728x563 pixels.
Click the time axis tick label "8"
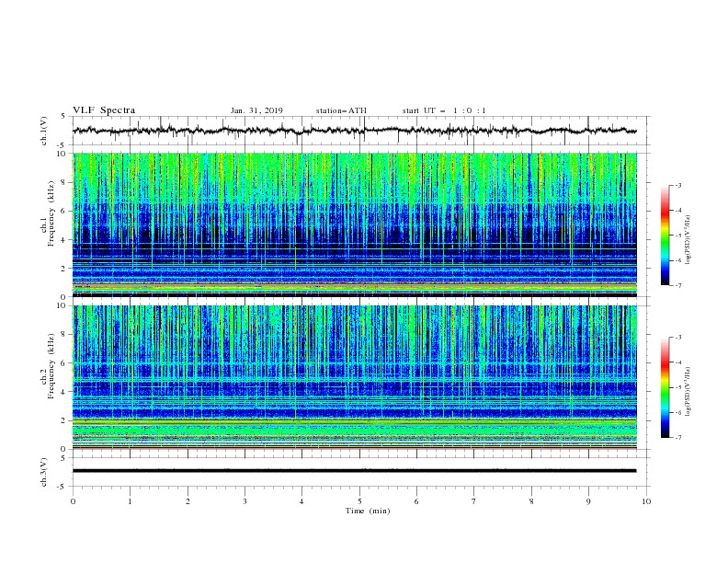(x=531, y=501)
